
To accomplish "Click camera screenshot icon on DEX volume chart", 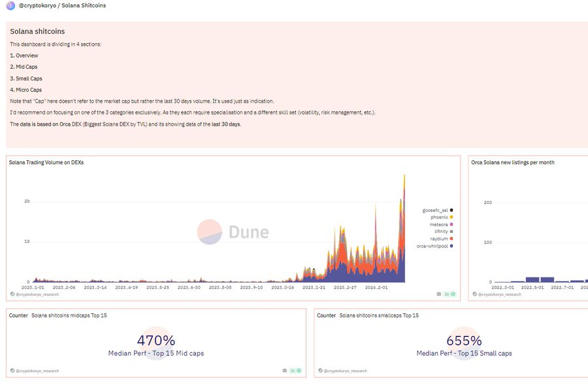I will point(438,294).
